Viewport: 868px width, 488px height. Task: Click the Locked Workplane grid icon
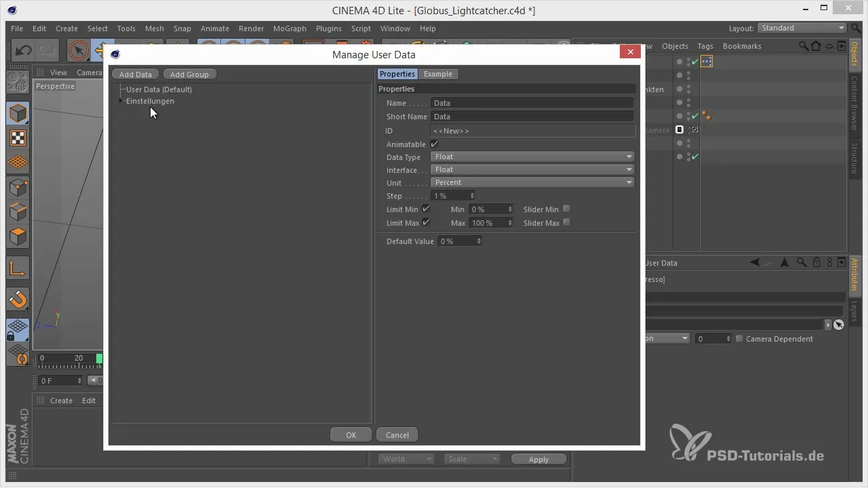(18, 329)
